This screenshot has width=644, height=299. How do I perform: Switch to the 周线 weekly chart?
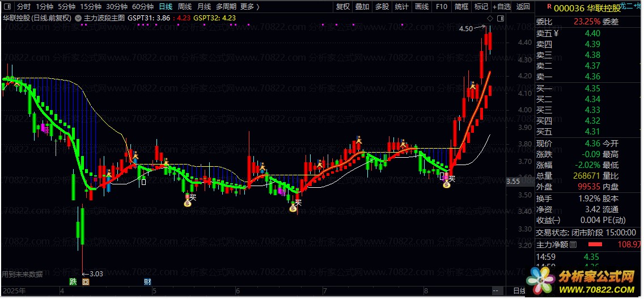click(185, 7)
